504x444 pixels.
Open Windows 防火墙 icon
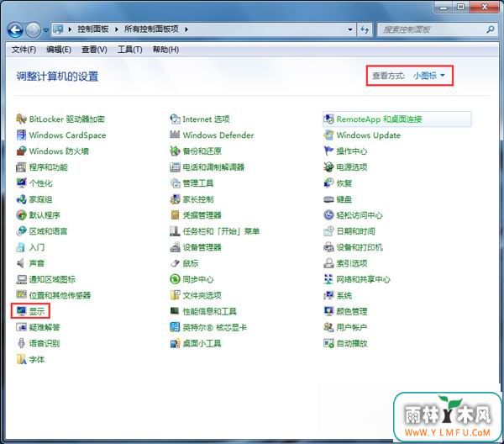coord(21,151)
